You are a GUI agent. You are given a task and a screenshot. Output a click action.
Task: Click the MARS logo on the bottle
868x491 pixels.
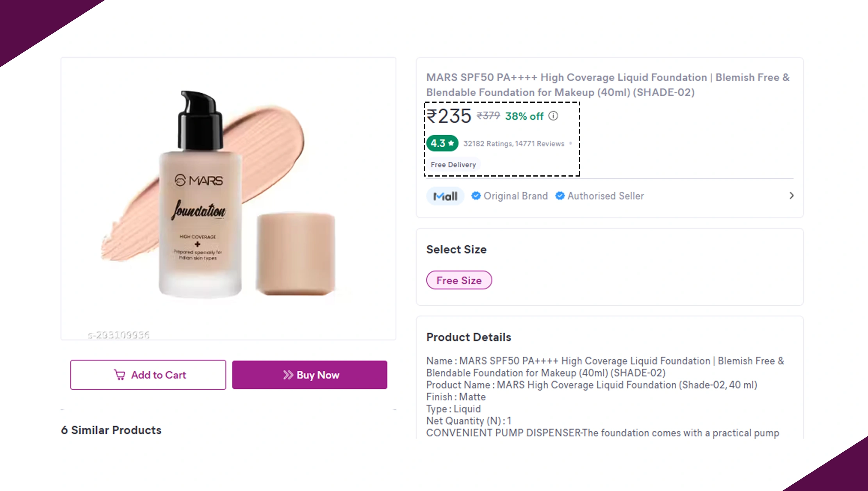[x=199, y=180]
